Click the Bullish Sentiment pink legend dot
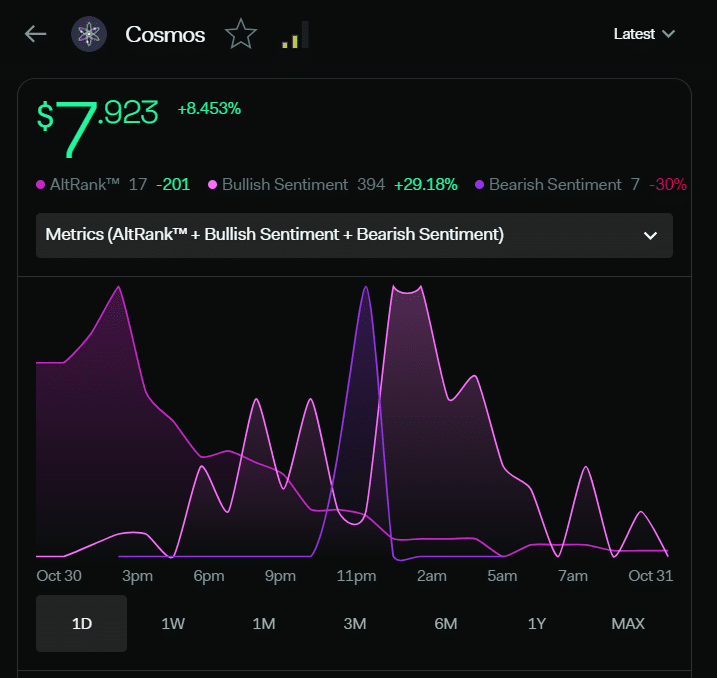The image size is (717, 678). [212, 184]
